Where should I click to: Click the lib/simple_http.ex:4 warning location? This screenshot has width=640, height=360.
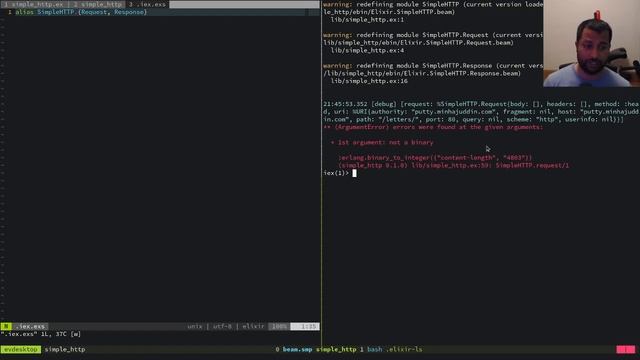pos(367,50)
